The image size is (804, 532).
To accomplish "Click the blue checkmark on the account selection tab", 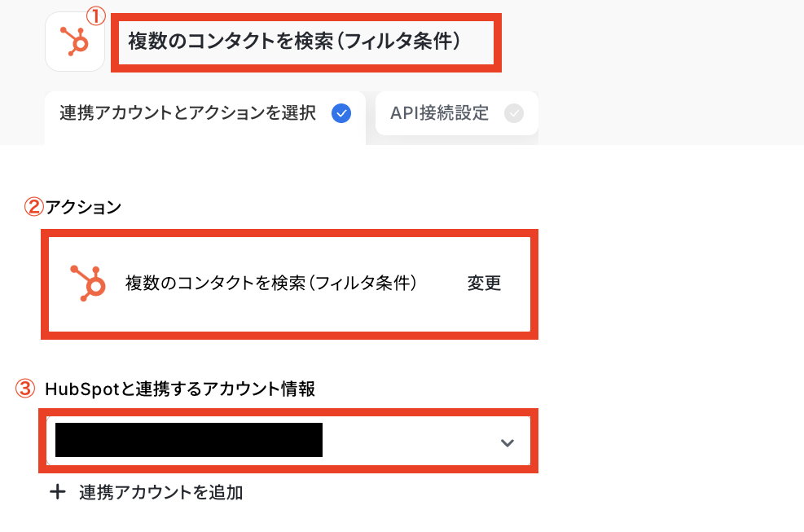I will (341, 113).
